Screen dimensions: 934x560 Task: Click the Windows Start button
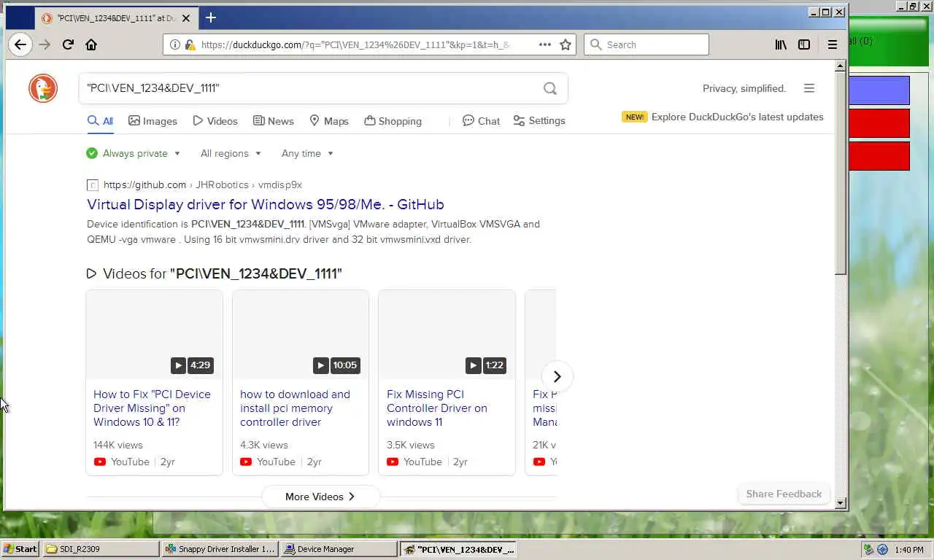[x=20, y=549]
